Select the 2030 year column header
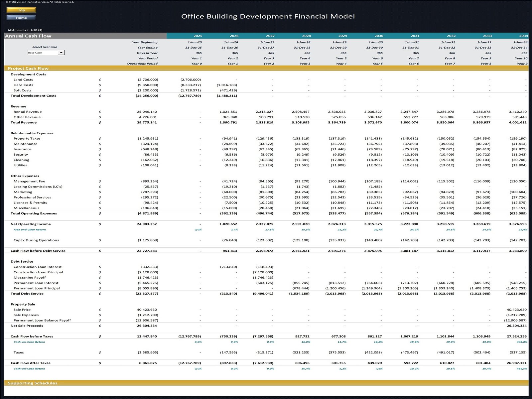Image resolution: width=532 pixels, height=399 pixels. [x=378, y=36]
